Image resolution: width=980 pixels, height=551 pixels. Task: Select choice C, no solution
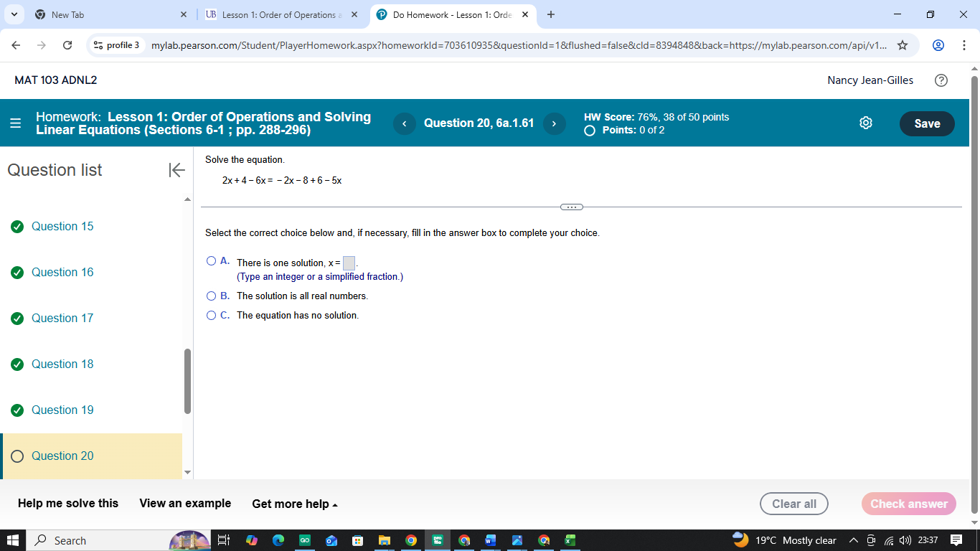pyautogui.click(x=211, y=315)
